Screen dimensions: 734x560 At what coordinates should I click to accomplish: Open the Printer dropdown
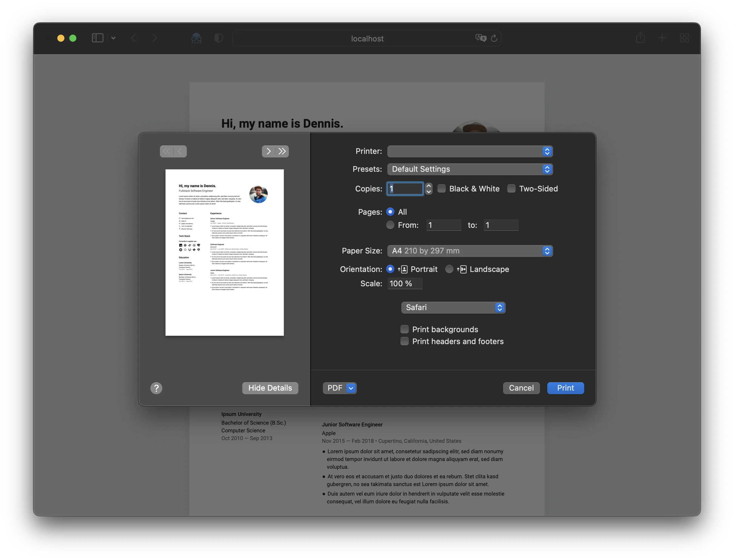click(x=470, y=151)
